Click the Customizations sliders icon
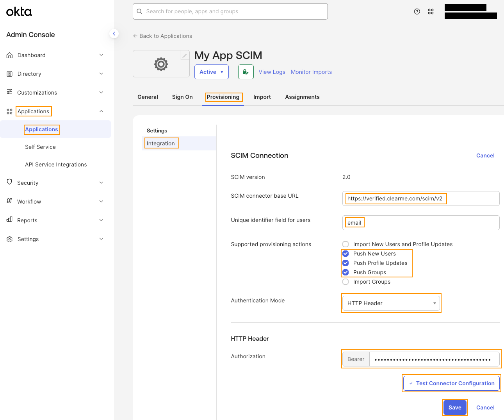The height and width of the screenshot is (420, 504). click(x=10, y=92)
